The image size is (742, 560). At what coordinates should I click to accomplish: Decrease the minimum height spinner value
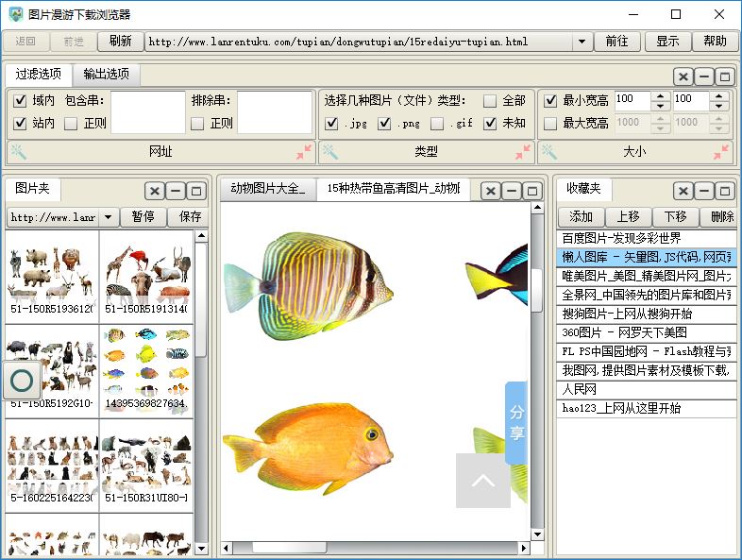click(718, 105)
